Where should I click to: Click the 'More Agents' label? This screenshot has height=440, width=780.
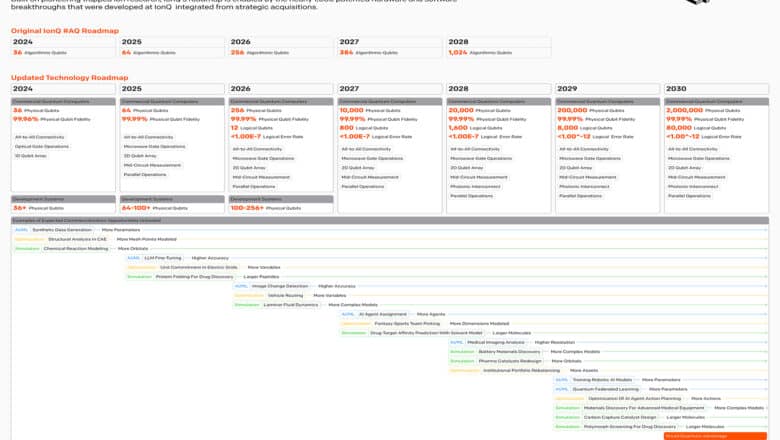point(431,314)
